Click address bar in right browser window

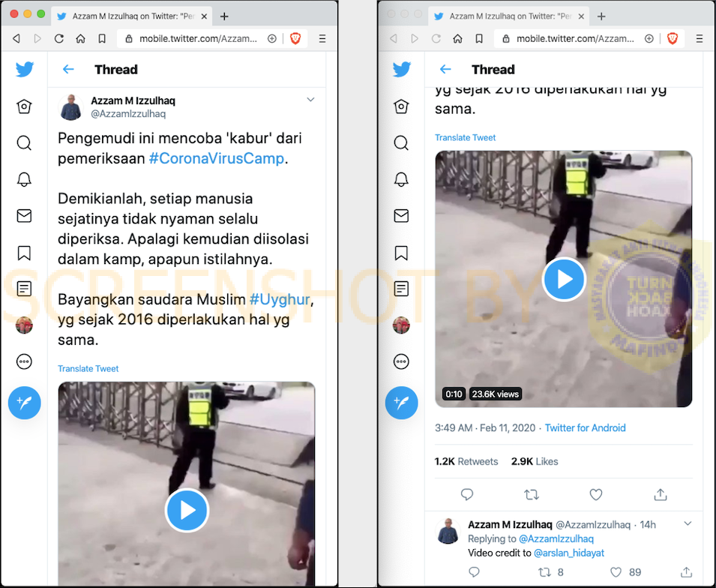[x=575, y=39]
